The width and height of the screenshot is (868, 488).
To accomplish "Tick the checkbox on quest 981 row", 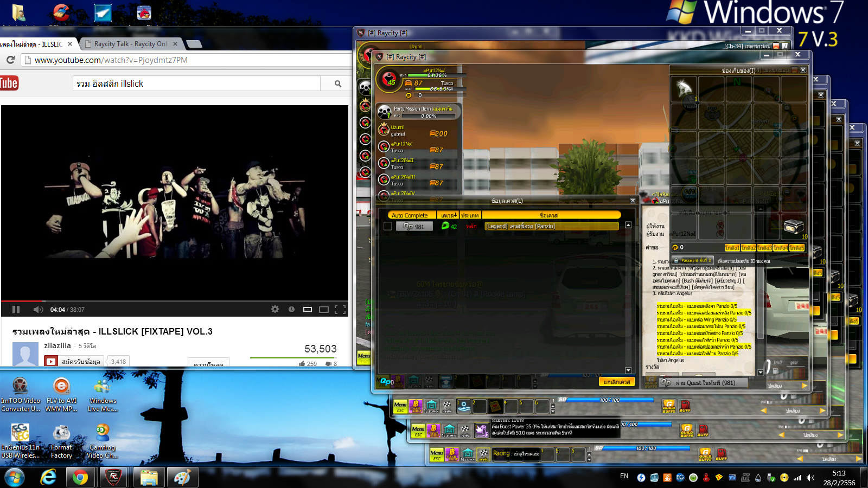I will pos(388,226).
